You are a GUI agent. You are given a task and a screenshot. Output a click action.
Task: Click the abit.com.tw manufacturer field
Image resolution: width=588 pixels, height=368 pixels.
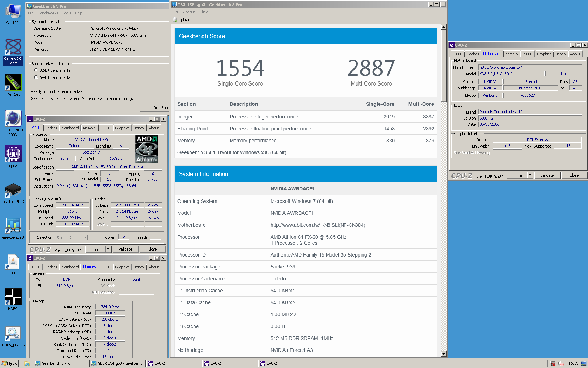(530, 67)
